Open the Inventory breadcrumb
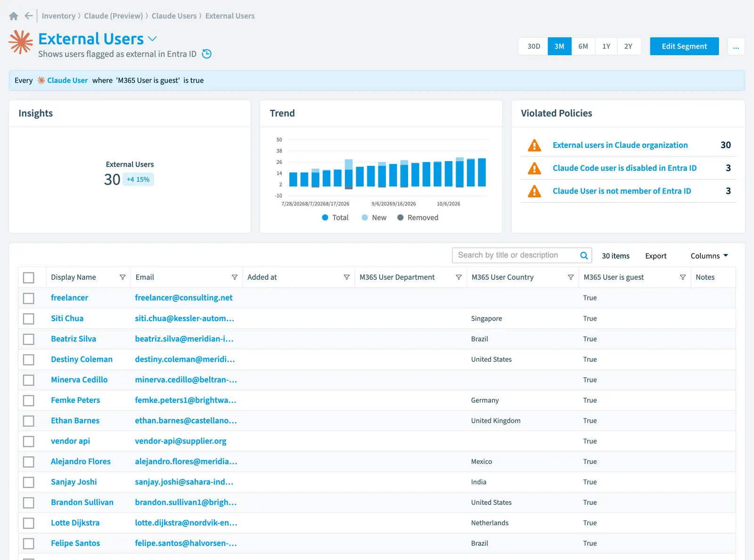The image size is (754, 560). (x=58, y=16)
